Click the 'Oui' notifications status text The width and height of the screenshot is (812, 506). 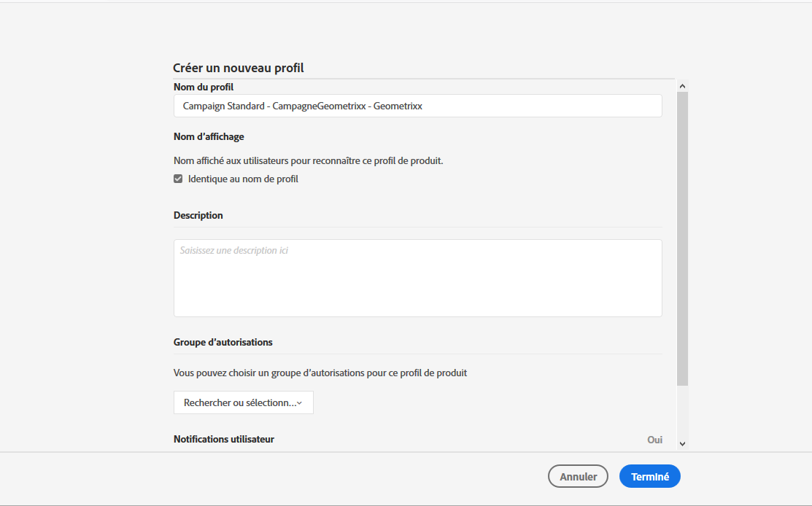tap(654, 440)
